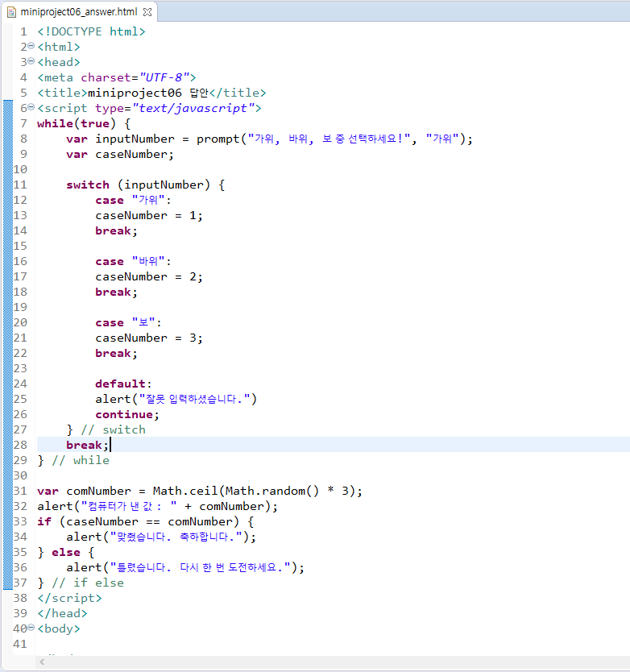Click the closing </head> tag on line 39
The width and height of the screenshot is (630, 672).
pos(62,614)
